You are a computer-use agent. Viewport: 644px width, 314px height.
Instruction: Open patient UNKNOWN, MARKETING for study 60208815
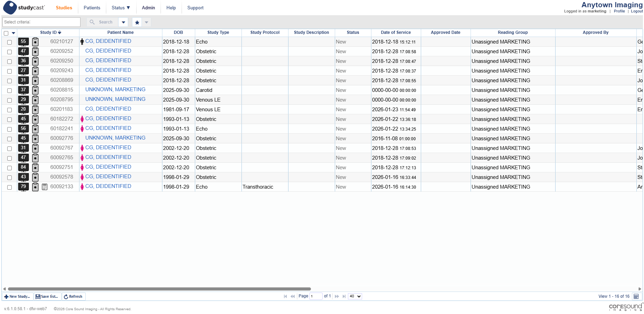tap(115, 89)
